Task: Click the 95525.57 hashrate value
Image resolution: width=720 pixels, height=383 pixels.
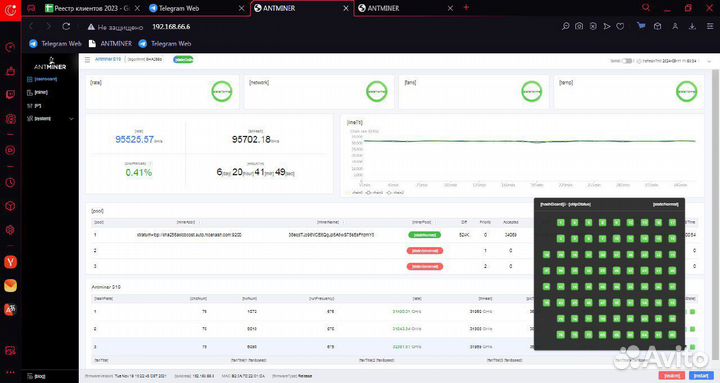Action: tap(135, 139)
